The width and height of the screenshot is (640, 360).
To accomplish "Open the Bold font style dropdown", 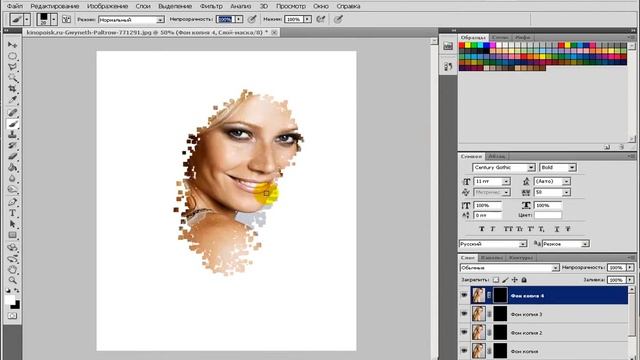I will pyautogui.click(x=572, y=167).
